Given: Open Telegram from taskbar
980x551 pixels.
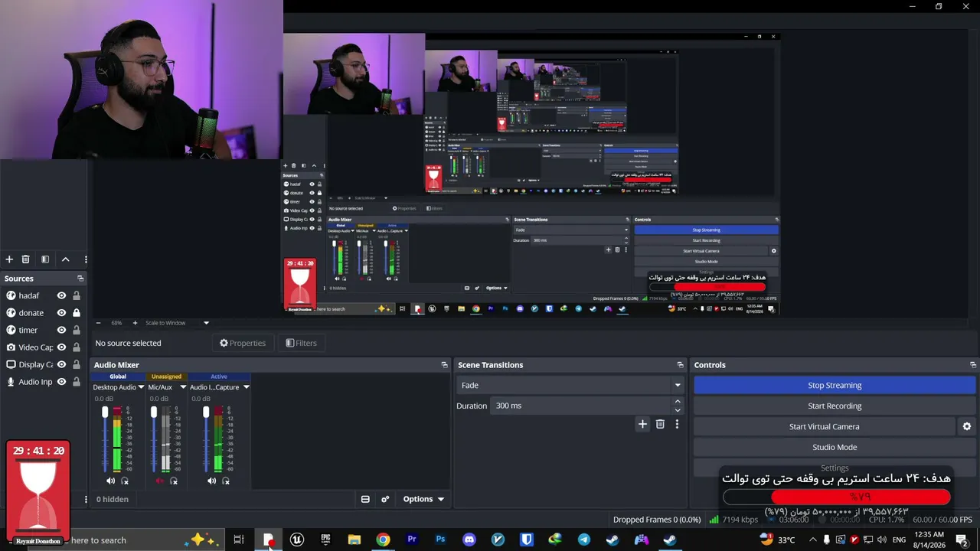Looking at the screenshot, I should pyautogui.click(x=584, y=540).
